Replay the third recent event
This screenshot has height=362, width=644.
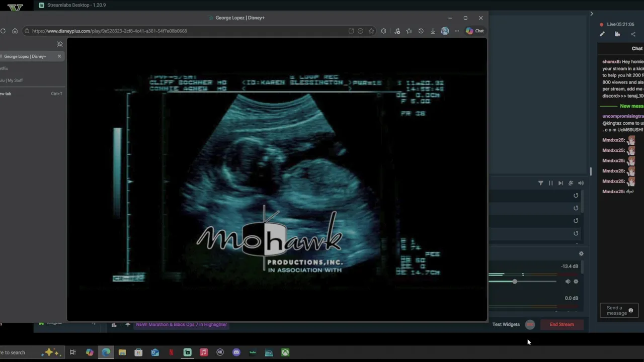point(576,221)
